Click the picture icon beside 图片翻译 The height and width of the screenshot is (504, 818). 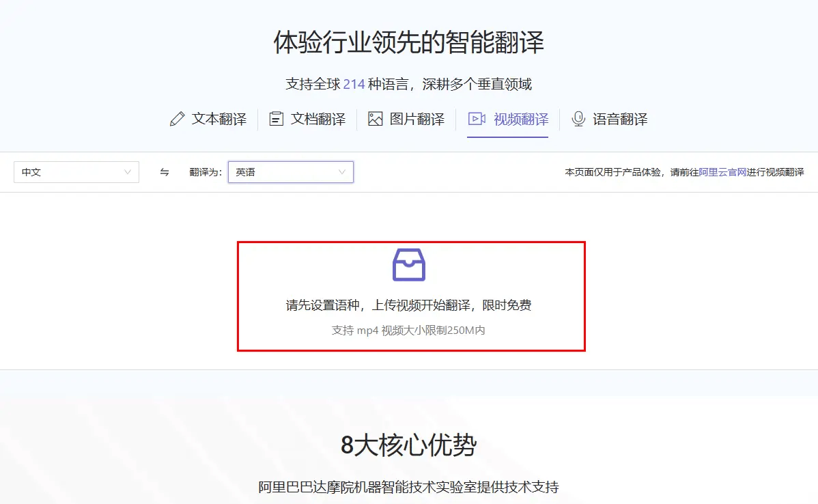click(x=375, y=119)
